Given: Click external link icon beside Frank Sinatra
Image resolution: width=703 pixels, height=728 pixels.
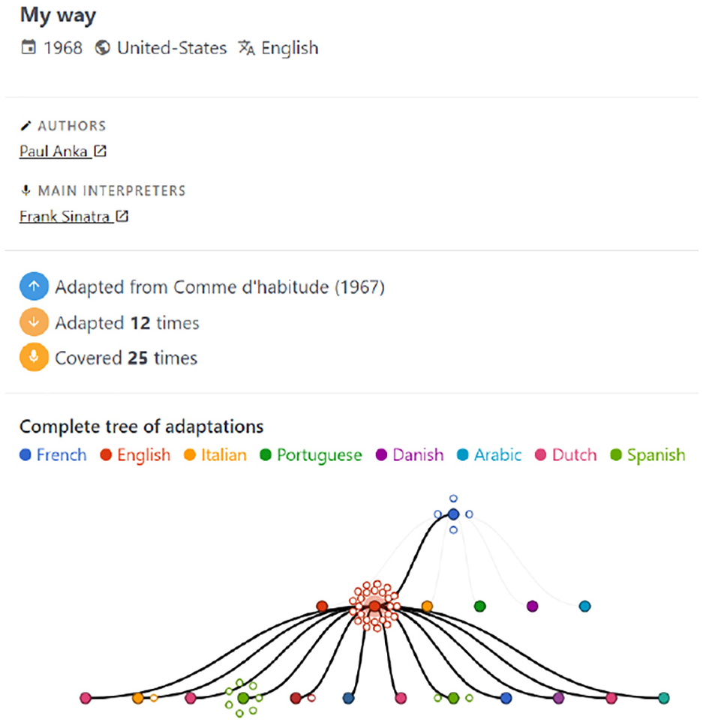Looking at the screenshot, I should point(122,216).
